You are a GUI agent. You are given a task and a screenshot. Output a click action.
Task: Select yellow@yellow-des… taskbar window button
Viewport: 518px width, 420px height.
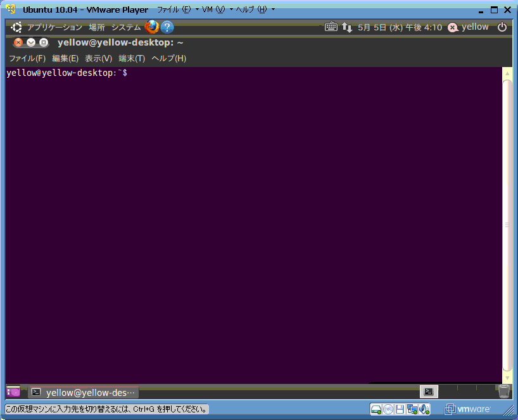(x=83, y=392)
